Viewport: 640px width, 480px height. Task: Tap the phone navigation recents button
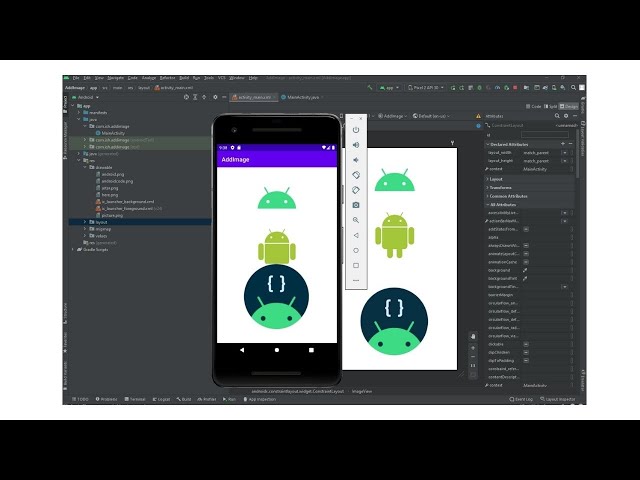(x=311, y=350)
